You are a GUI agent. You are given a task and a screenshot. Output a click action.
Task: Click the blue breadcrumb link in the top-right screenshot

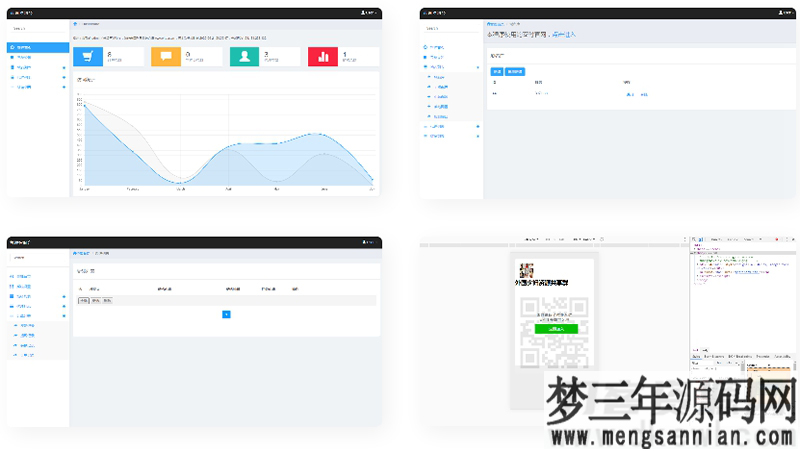pyautogui.click(x=494, y=24)
